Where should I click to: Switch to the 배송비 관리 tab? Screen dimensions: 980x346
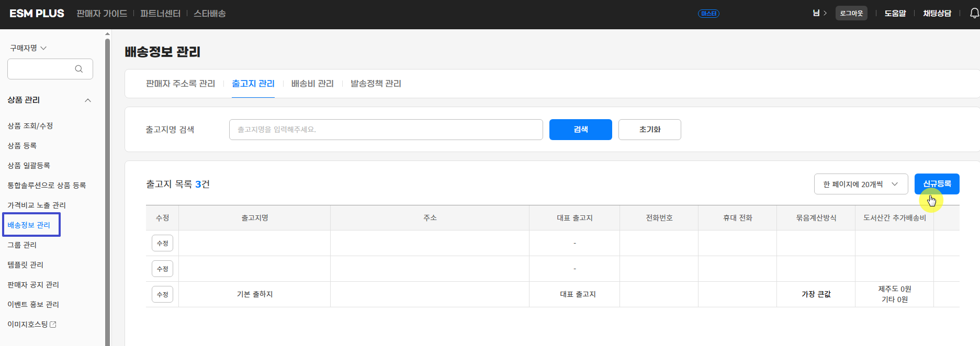(312, 84)
